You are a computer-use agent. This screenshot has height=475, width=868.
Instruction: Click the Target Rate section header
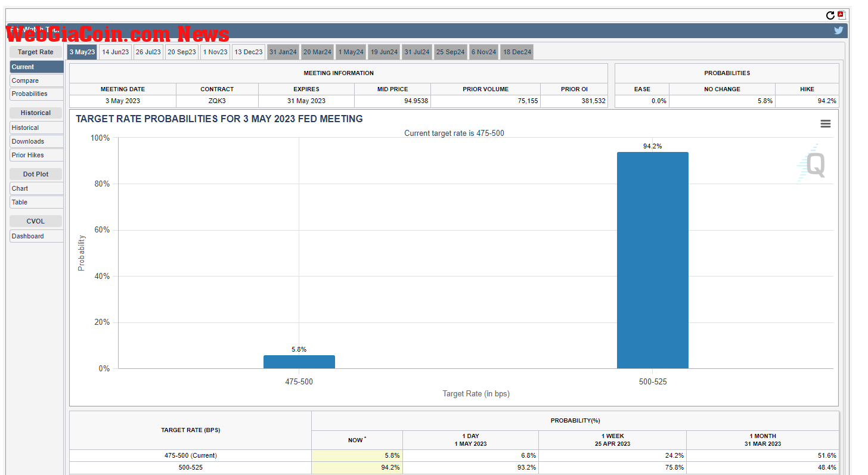click(36, 52)
